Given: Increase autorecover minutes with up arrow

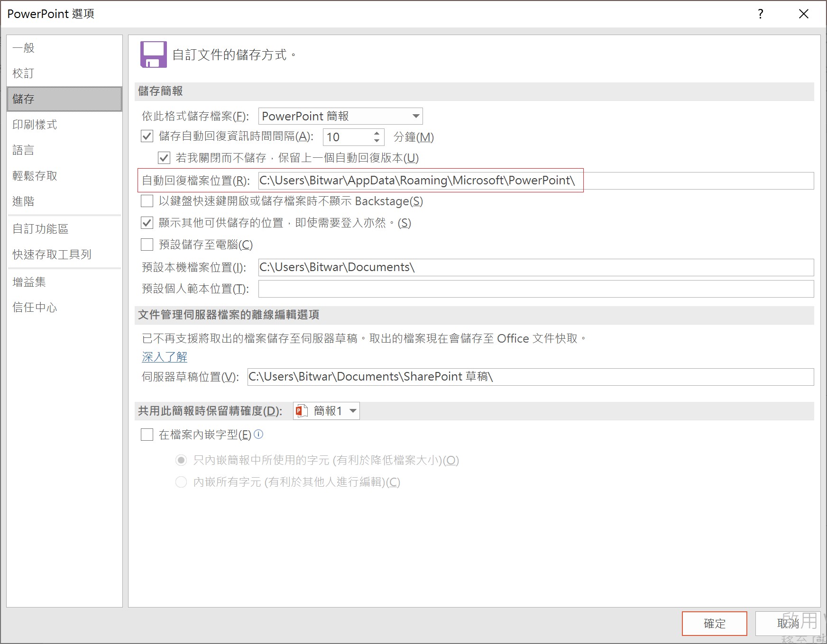Looking at the screenshot, I should 377,133.
